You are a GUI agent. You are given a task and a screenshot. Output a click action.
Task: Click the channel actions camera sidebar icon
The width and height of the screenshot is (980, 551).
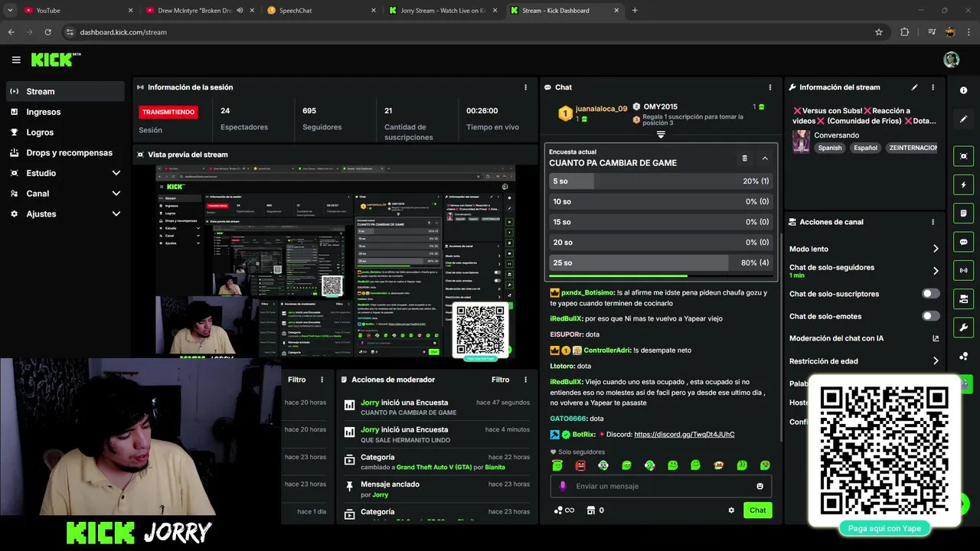click(x=964, y=298)
